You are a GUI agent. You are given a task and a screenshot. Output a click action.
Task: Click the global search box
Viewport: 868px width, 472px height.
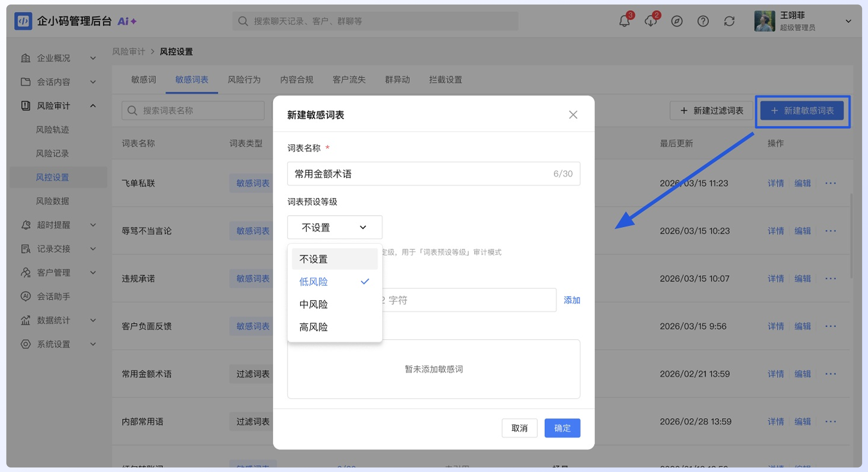(375, 21)
